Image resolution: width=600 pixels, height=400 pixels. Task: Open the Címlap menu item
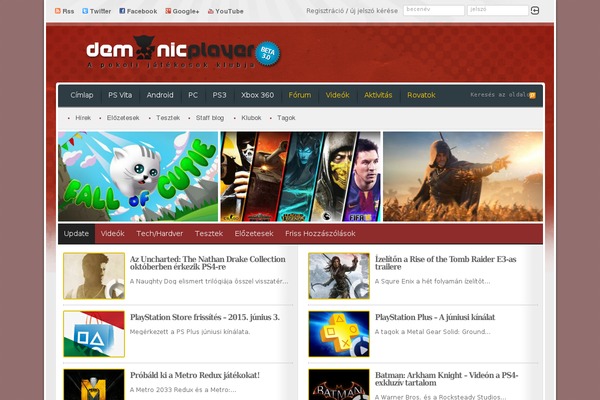[82, 95]
